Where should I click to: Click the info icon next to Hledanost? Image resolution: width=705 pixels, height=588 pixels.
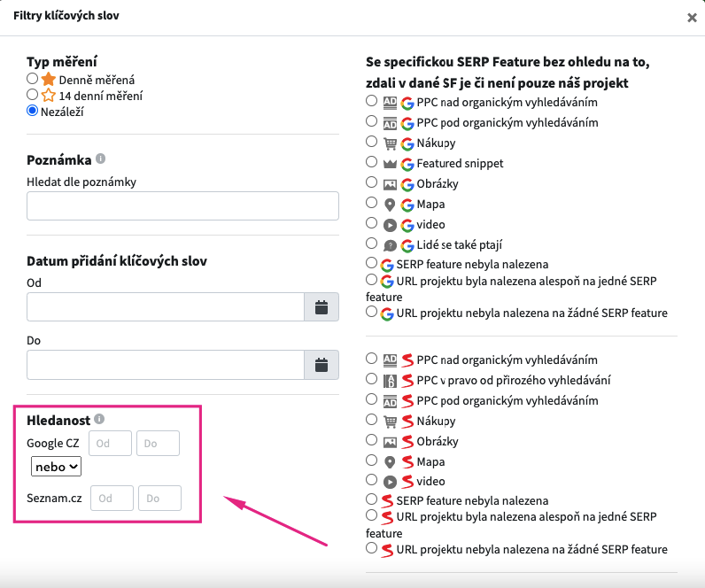tap(99, 419)
